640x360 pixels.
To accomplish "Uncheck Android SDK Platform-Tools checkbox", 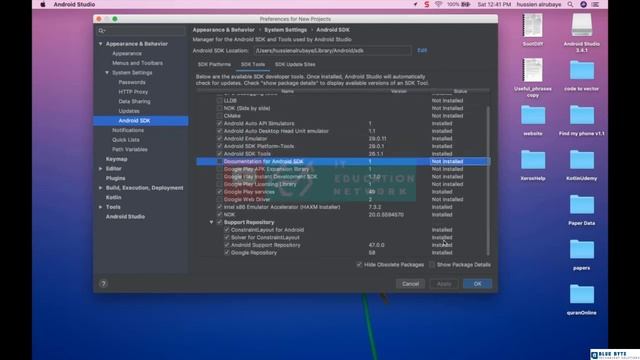I will (x=220, y=146).
